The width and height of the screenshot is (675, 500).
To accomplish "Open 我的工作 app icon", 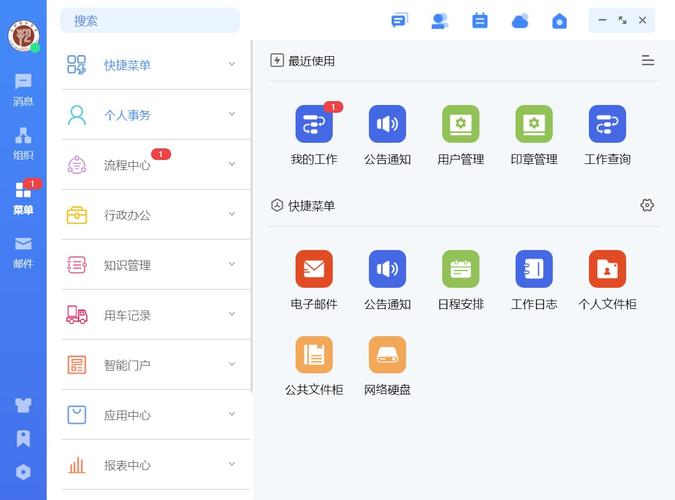I will point(313,125).
